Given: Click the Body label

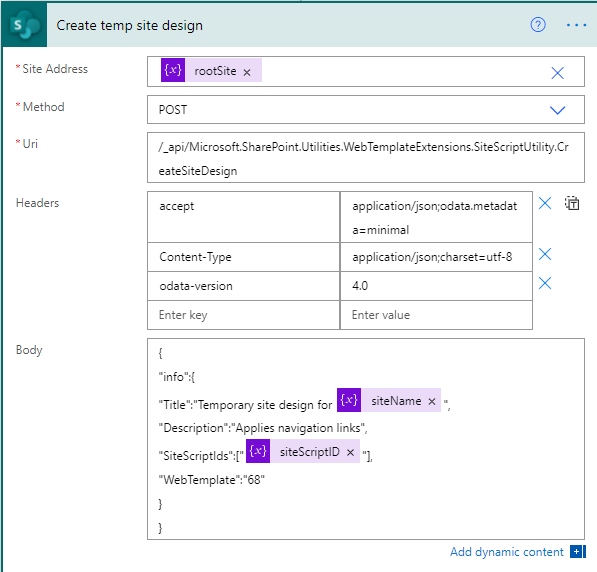Looking at the screenshot, I should pyautogui.click(x=29, y=350).
